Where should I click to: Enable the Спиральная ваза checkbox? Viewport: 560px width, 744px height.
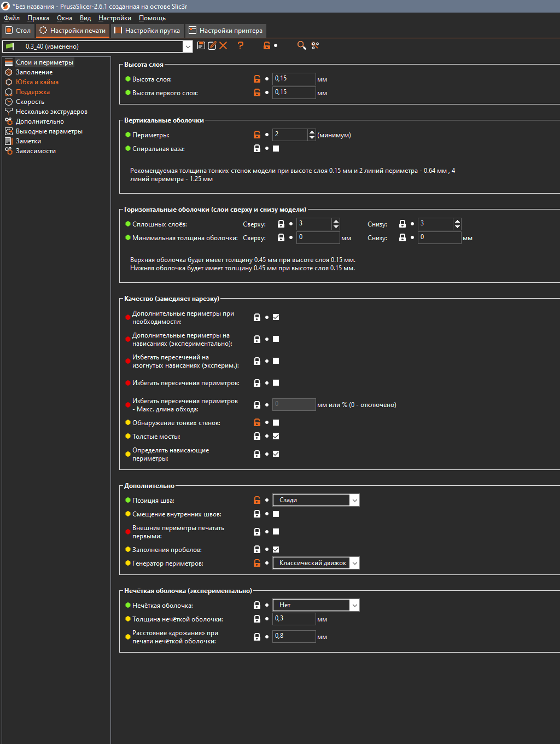click(x=276, y=148)
